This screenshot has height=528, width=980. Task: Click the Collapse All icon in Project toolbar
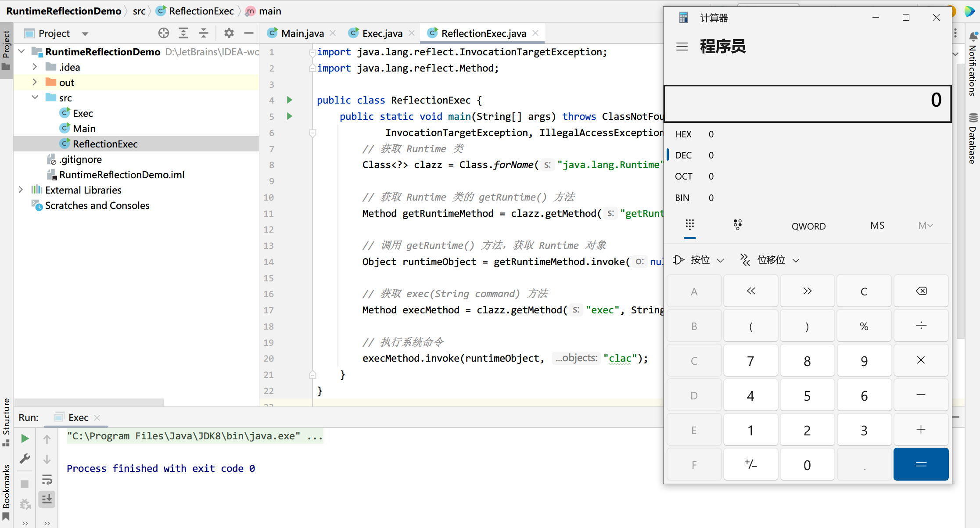[204, 33]
